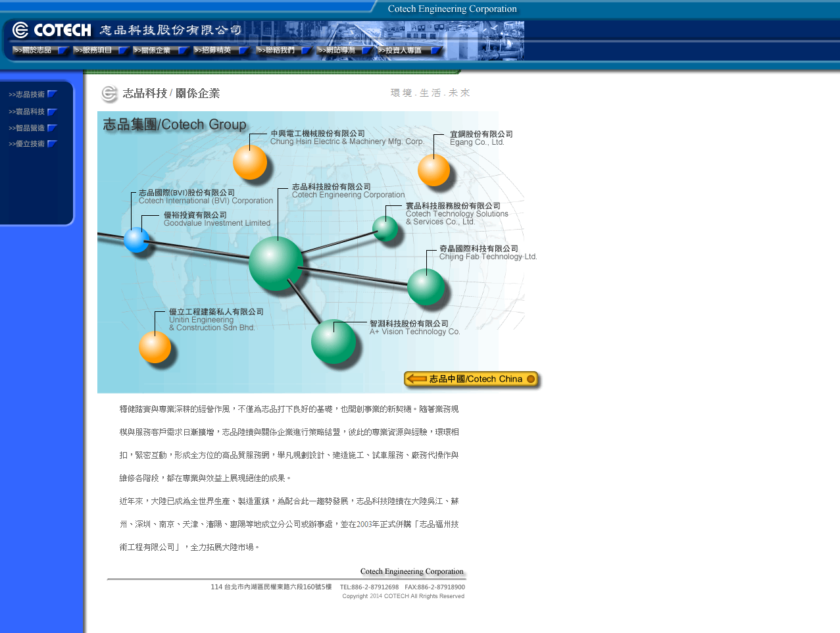Click the 環境.生活.未來 slogan text
The width and height of the screenshot is (840, 633).
pos(430,93)
